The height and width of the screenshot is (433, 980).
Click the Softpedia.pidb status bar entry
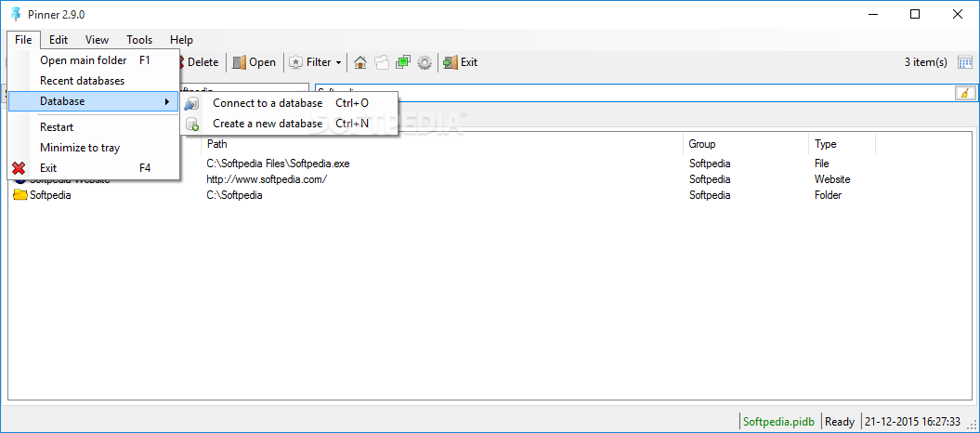[779, 422]
